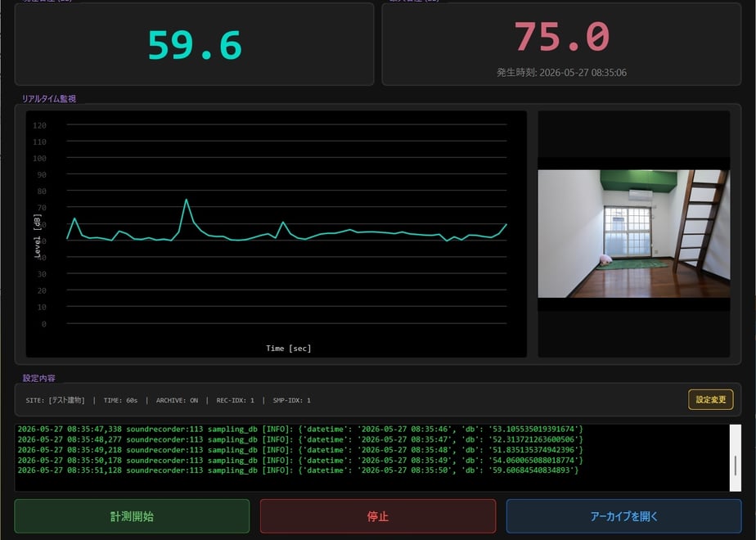
Task: Click the log panel scrollbar
Action: (736, 458)
